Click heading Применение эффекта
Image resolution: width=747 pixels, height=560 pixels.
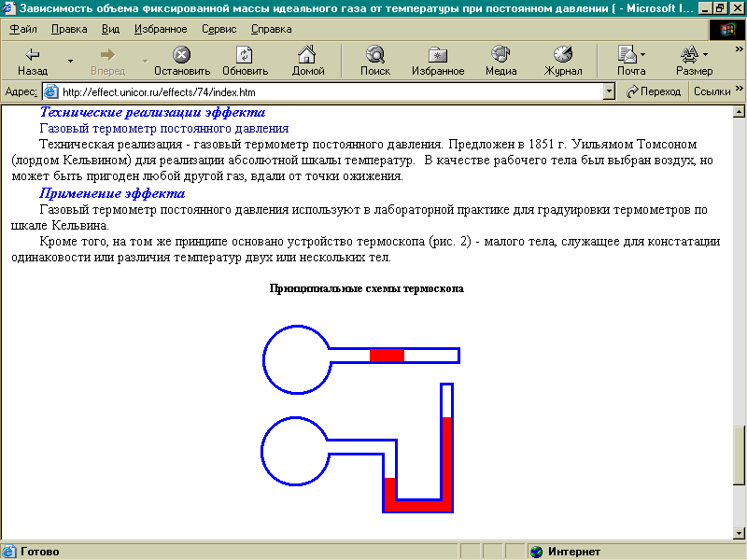point(112,193)
